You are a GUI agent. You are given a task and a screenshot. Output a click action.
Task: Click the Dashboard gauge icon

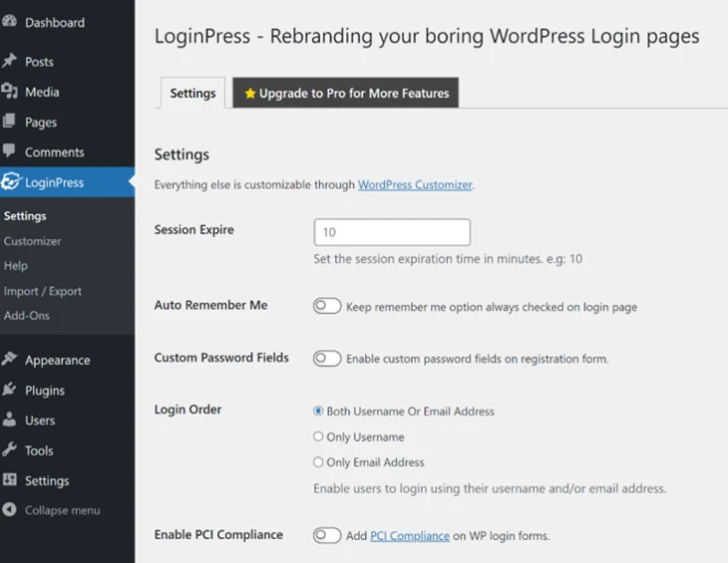tap(9, 21)
